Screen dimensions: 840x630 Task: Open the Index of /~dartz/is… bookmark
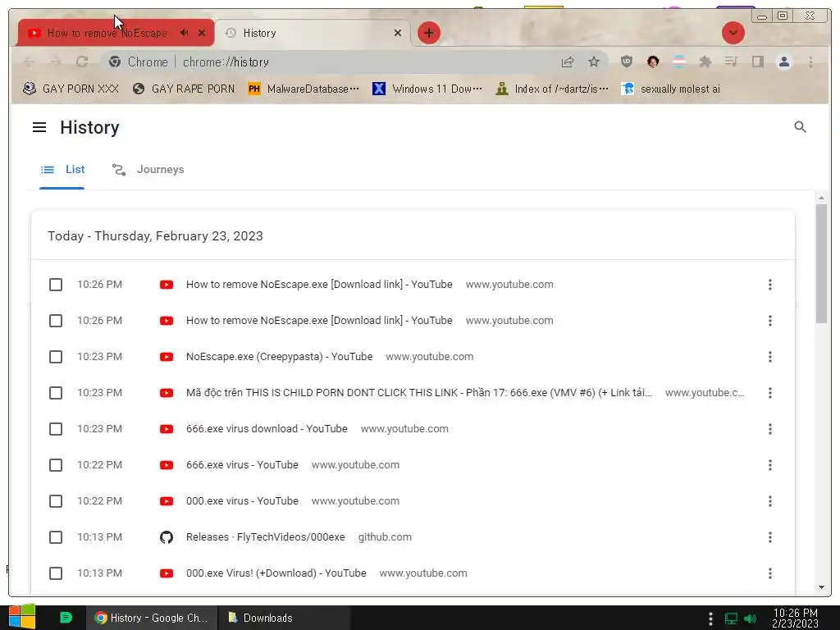[552, 89]
